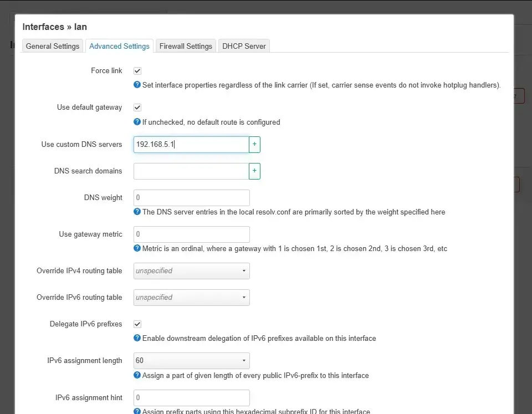Click help icon for IPv6 assignment length
532x414 pixels.
coord(137,375)
